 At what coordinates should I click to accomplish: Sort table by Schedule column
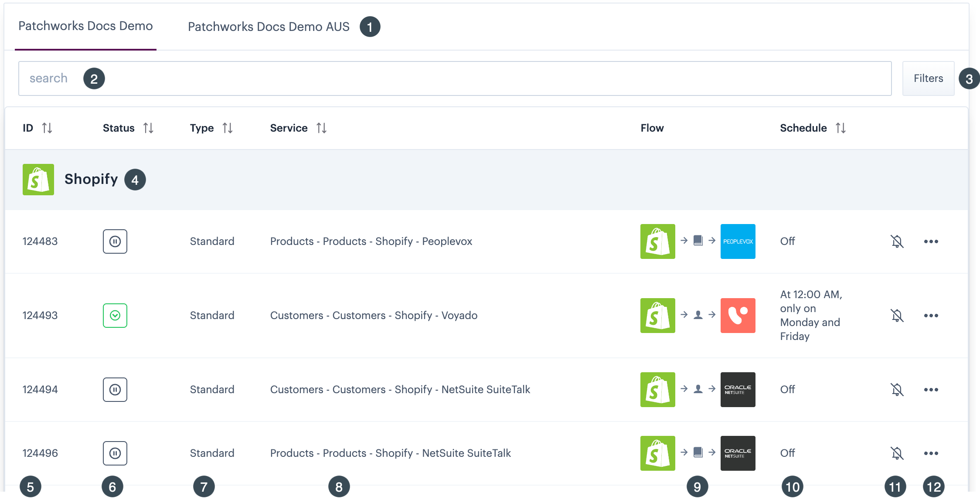click(x=840, y=128)
